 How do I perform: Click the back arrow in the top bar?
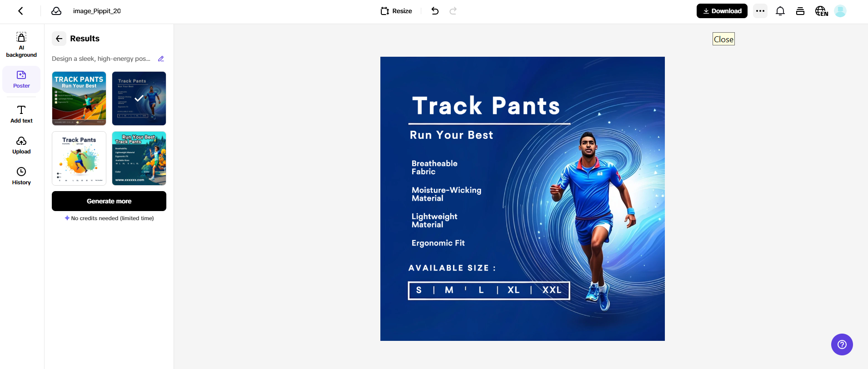coord(20,11)
